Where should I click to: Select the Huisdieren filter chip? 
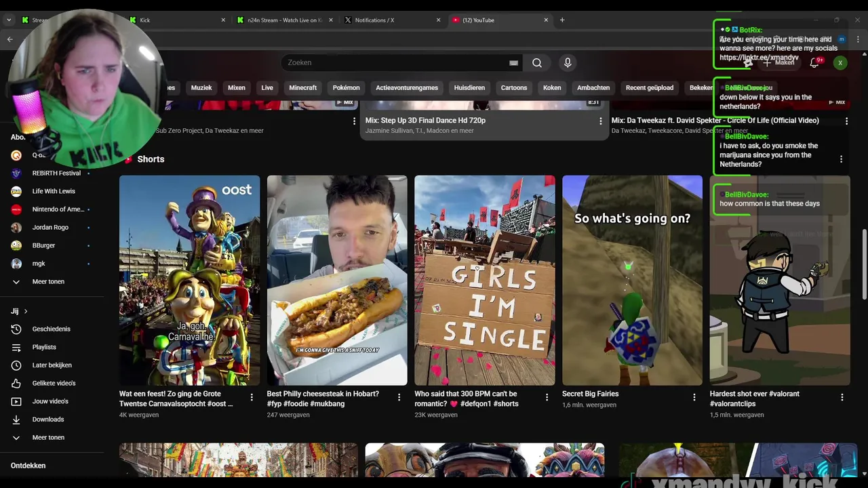click(469, 87)
